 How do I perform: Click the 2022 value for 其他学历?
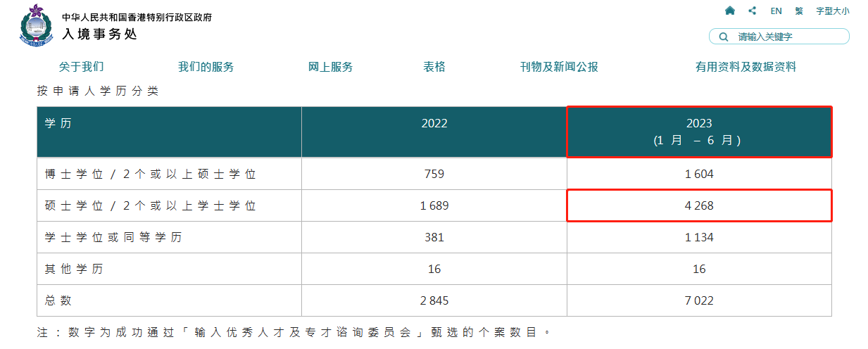tap(434, 269)
